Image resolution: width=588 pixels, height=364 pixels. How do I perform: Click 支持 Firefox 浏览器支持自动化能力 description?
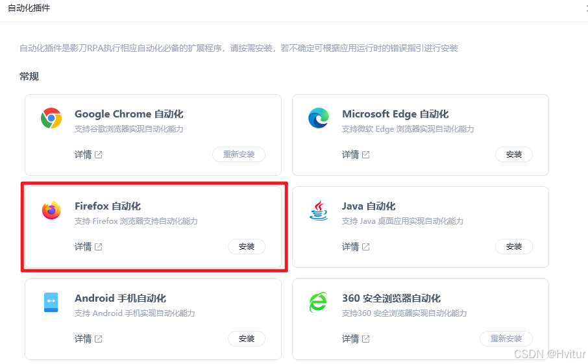136,221
